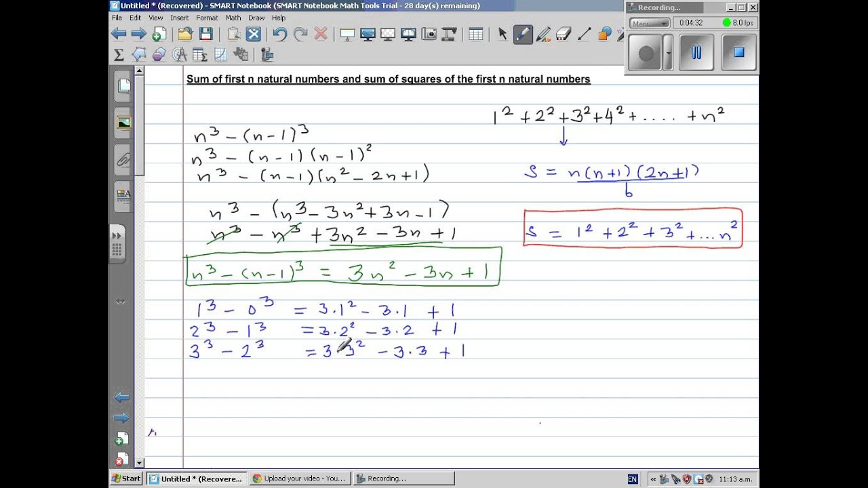The image size is (868, 488).
Task: Click the blue X Delete Page icon
Action: coord(254,34)
